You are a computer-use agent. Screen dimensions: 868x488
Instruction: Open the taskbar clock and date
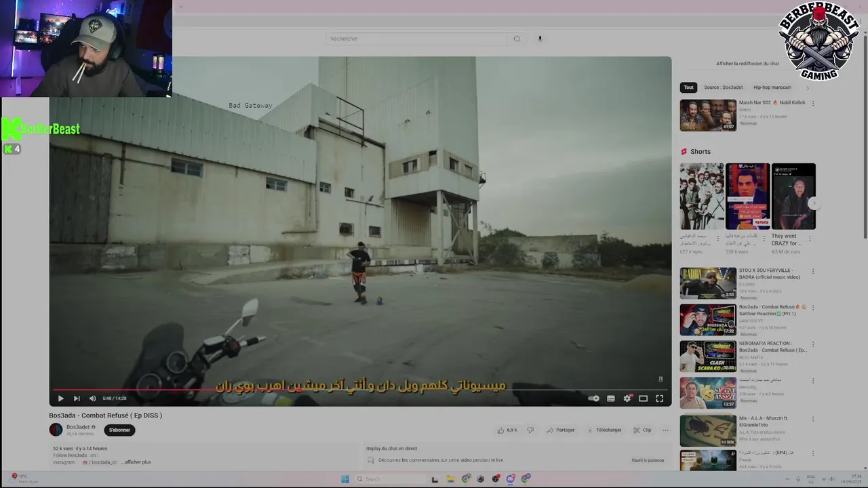click(850, 479)
